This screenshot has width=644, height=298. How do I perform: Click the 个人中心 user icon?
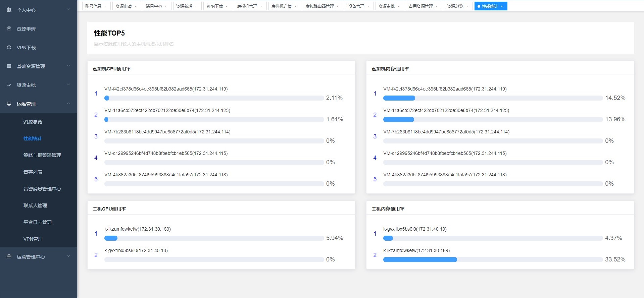click(x=9, y=10)
